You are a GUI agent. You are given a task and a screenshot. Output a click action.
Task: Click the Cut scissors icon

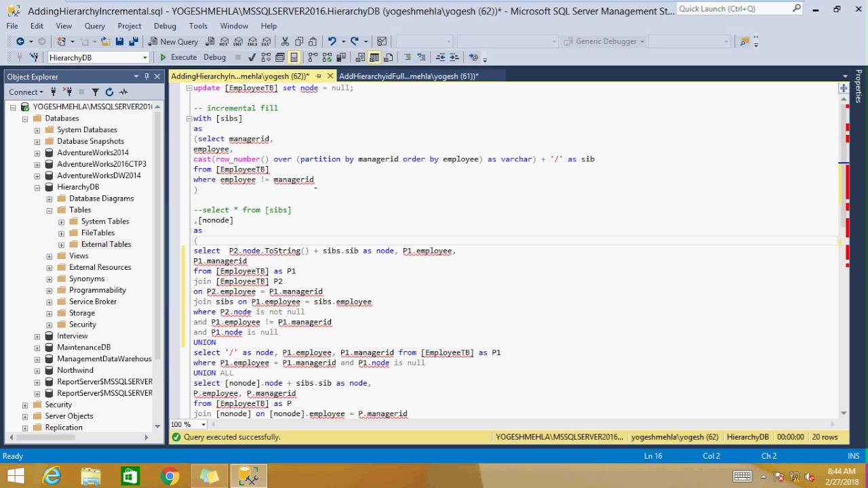click(285, 41)
